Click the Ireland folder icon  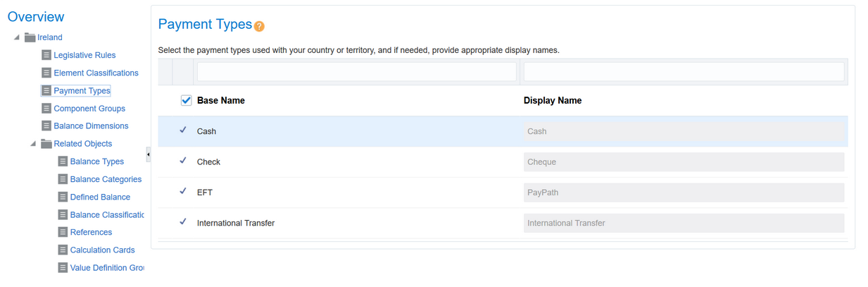click(x=30, y=37)
